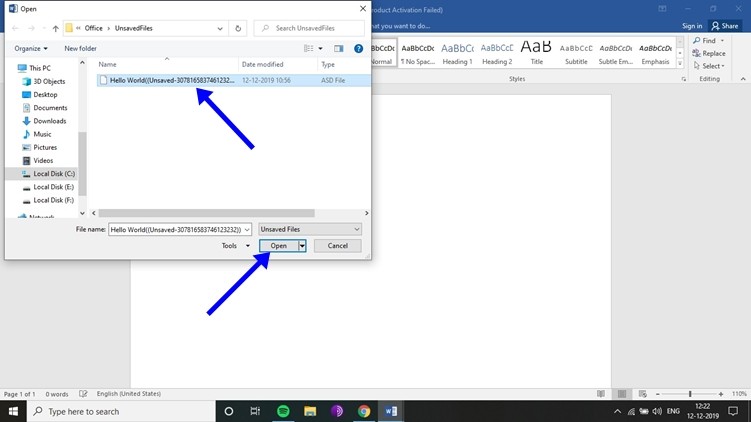Click New folder in the dialog
Viewport: 751px width, 422px height.
[80, 48]
